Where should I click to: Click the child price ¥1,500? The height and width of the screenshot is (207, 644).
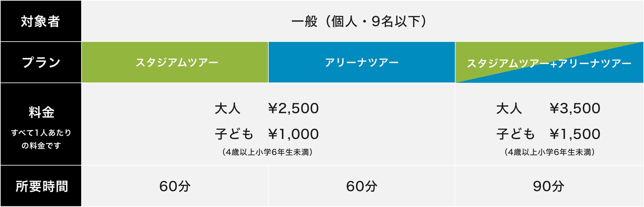pyautogui.click(x=575, y=134)
